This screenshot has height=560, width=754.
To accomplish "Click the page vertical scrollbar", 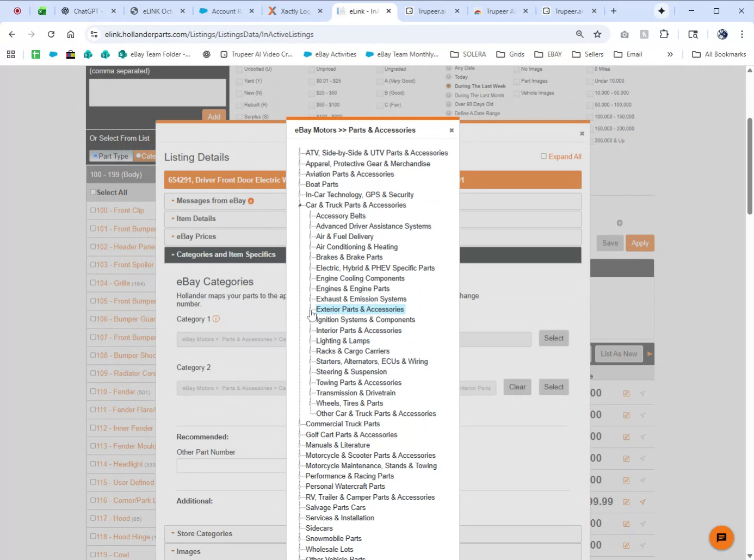I will point(750,166).
